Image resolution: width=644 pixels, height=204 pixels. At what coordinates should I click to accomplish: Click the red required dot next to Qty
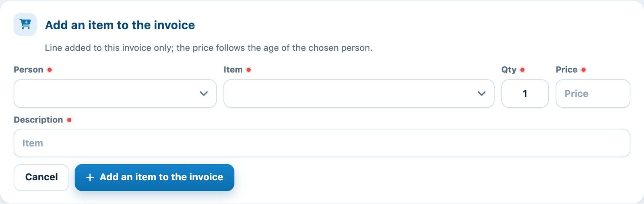pyautogui.click(x=522, y=70)
